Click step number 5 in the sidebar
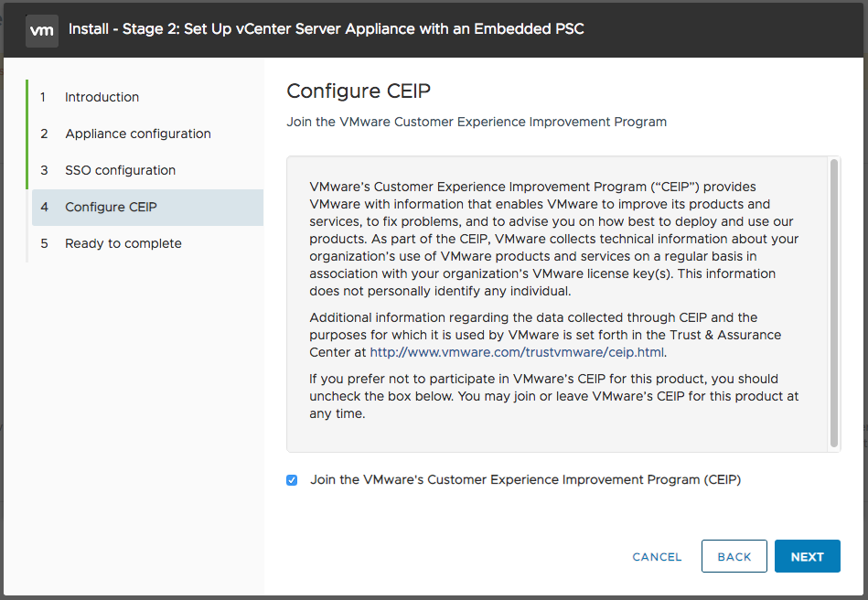868x600 pixels. click(44, 243)
